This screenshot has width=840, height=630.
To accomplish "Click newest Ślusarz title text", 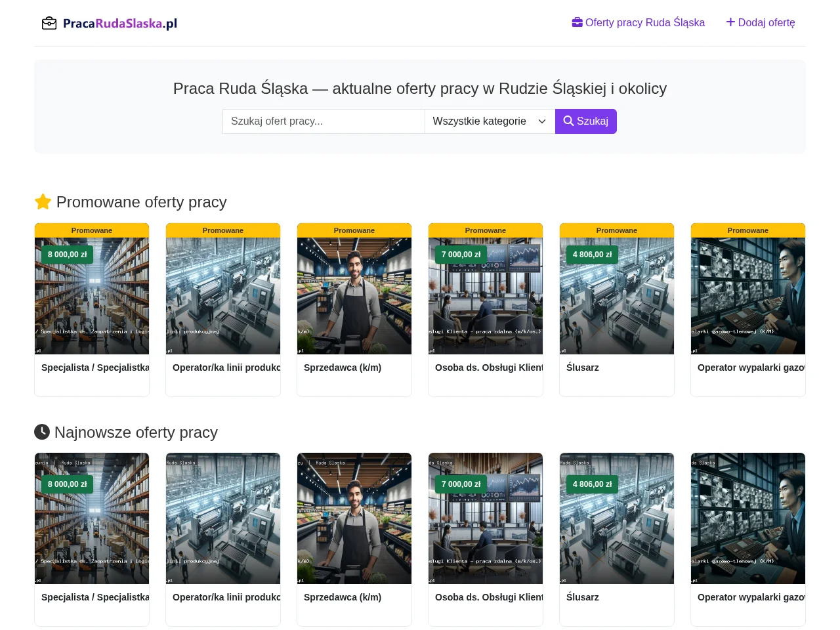I will [583, 597].
